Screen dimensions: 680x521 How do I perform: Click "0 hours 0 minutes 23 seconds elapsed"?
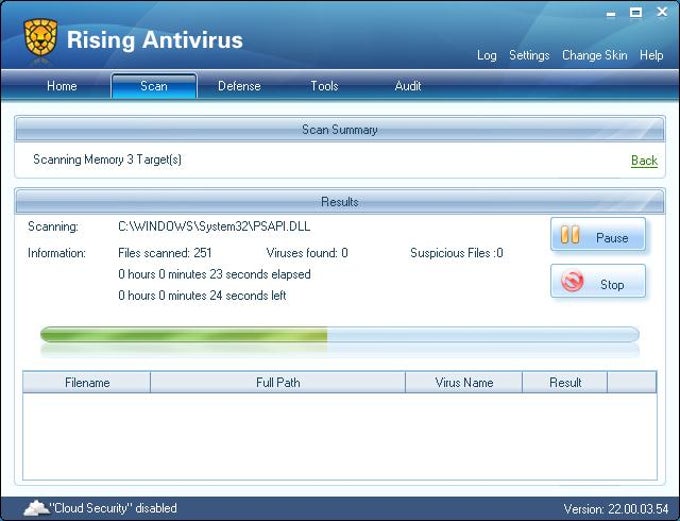click(214, 274)
